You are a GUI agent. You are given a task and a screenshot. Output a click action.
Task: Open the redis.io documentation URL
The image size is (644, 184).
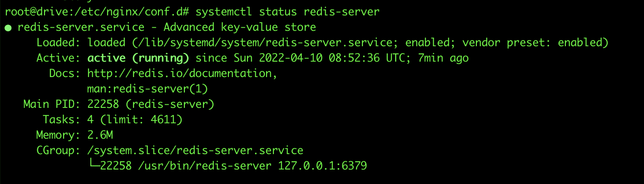click(x=182, y=73)
